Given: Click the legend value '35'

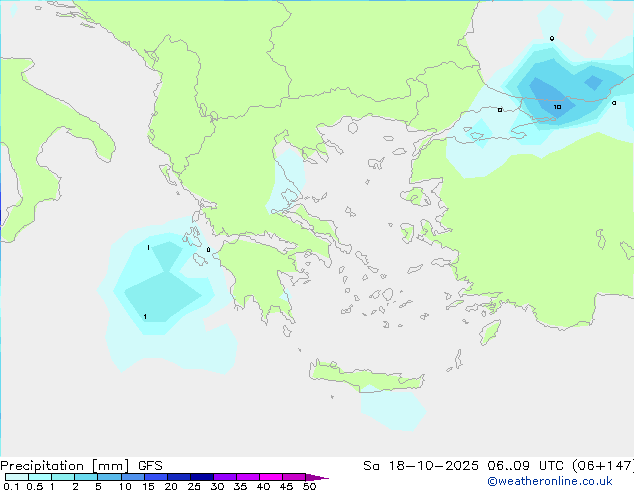Looking at the screenshot, I should coord(240,486).
